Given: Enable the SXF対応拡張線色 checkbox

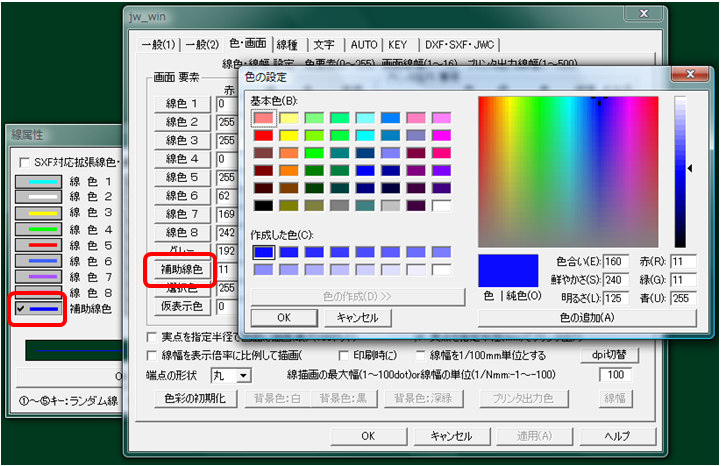Looking at the screenshot, I should tap(26, 162).
